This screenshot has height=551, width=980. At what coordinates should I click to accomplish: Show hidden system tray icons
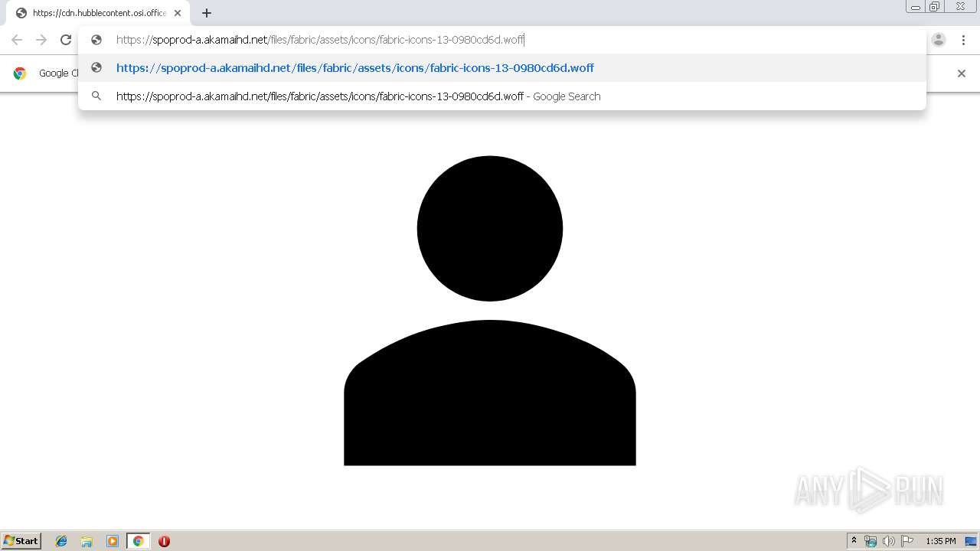(854, 541)
